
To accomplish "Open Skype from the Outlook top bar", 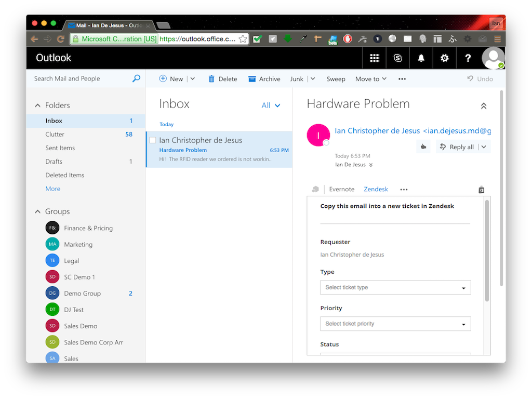I will click(397, 58).
